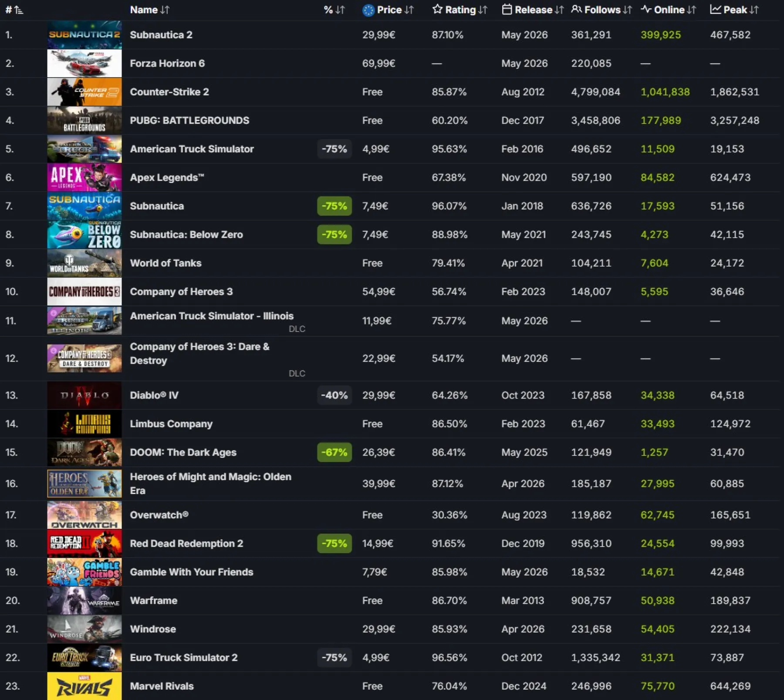Click the -40% badge for Diablo IV

(x=335, y=395)
